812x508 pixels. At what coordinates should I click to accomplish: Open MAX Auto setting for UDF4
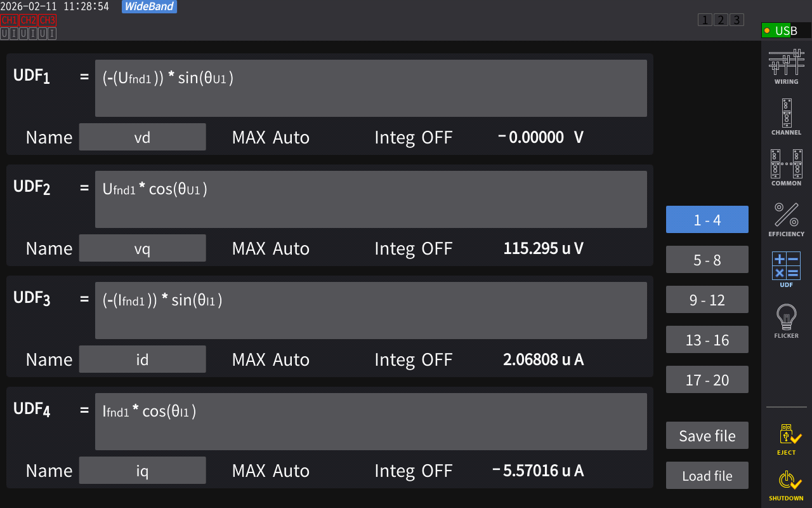(x=271, y=471)
